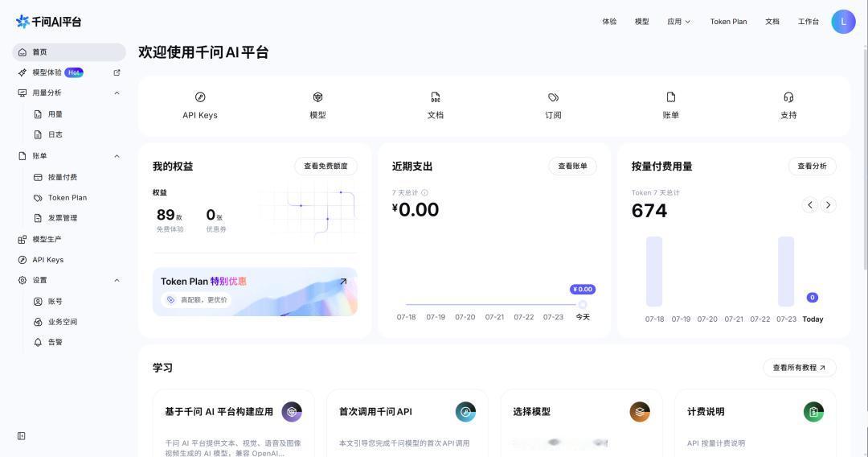The height and width of the screenshot is (457, 868).
Task: Click the 07-23 bar in usage chart
Action: coord(786,271)
